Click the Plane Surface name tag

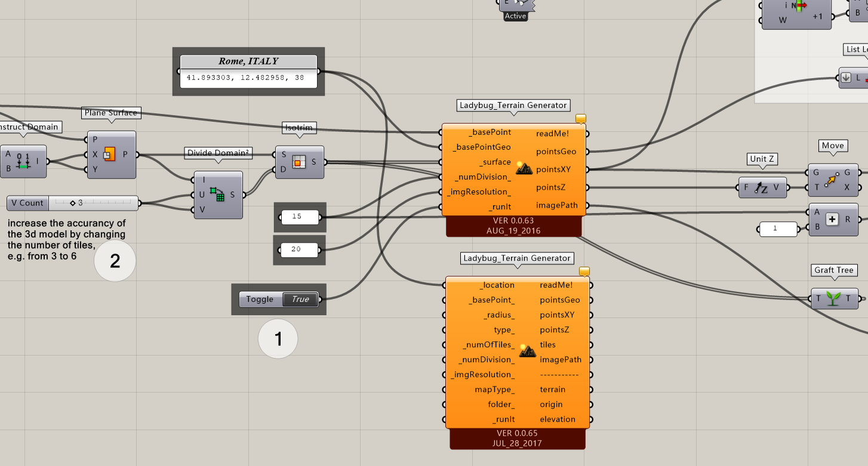click(x=110, y=113)
